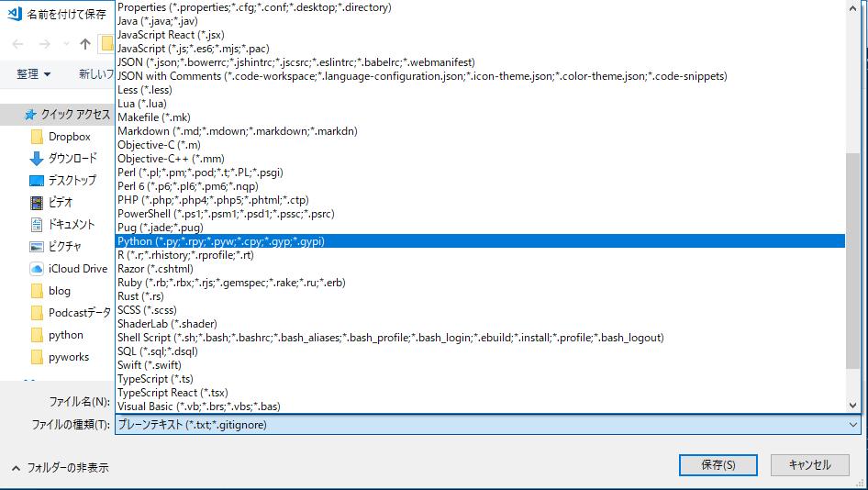Choose Markdown file type
The height and width of the screenshot is (490, 868).
(x=480, y=131)
